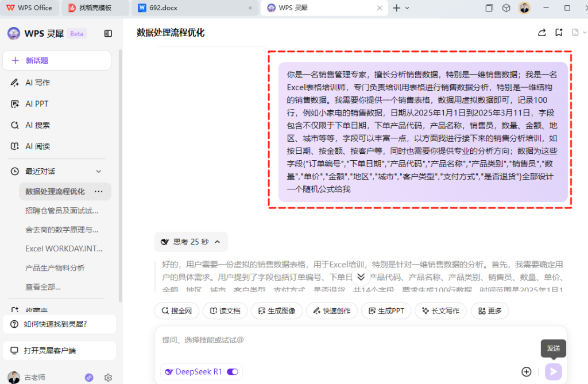Switch to the WPS Office tab
Viewport: 588px width, 384px height.
(x=29, y=8)
